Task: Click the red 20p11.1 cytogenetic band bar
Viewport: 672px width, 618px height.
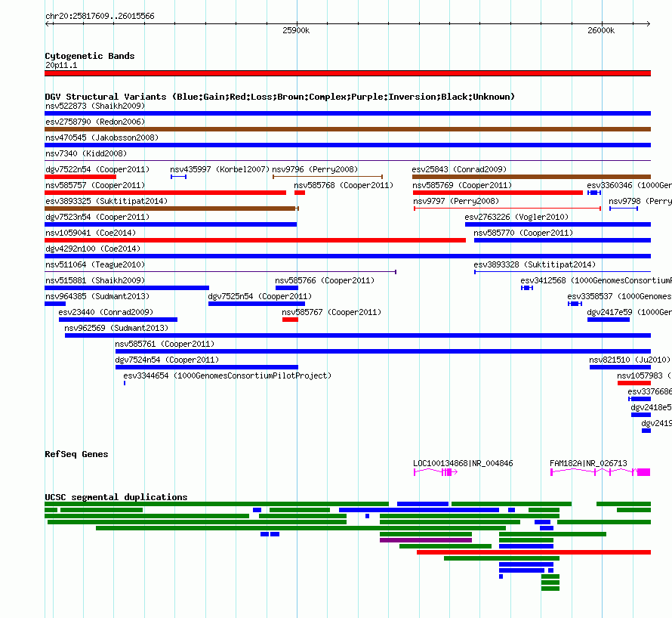Action: pyautogui.click(x=347, y=73)
